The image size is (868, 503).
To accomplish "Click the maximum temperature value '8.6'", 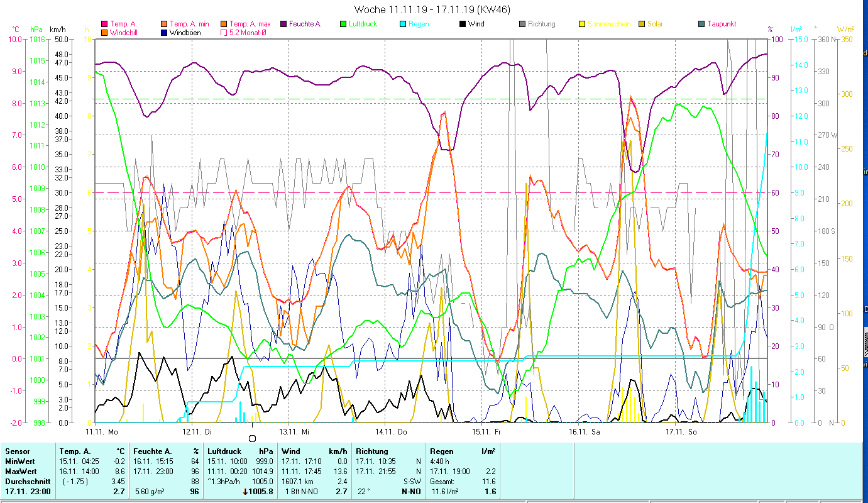I will 121,472.
